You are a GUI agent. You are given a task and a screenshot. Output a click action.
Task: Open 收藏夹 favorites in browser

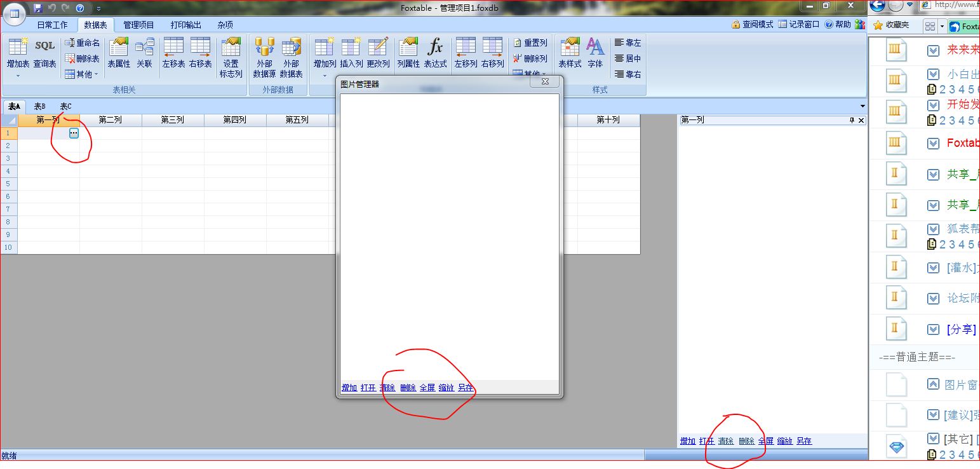tap(891, 25)
